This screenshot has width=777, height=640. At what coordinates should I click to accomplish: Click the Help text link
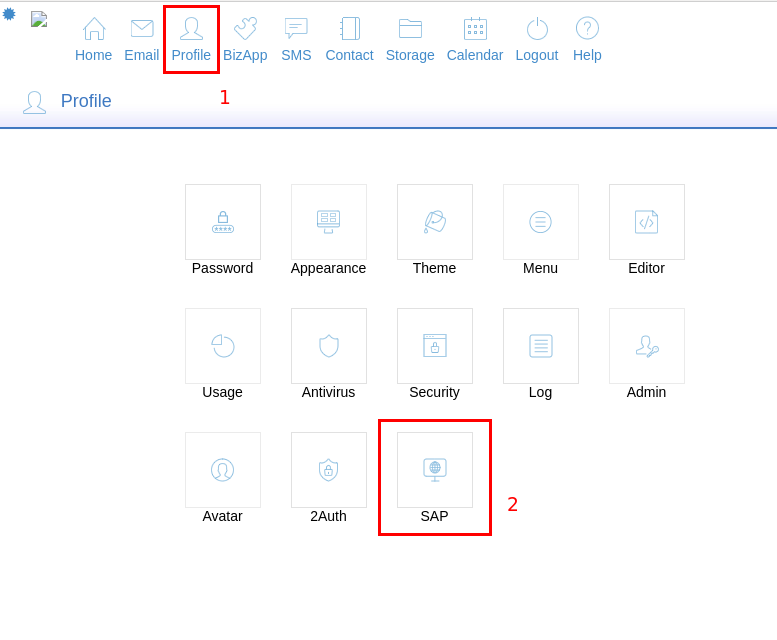[x=587, y=55]
